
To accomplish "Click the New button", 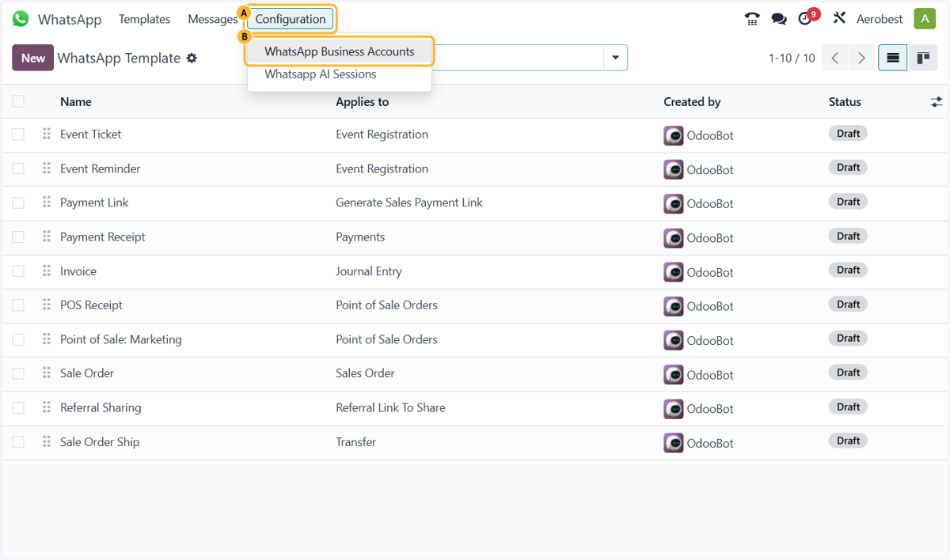I will pos(33,58).
